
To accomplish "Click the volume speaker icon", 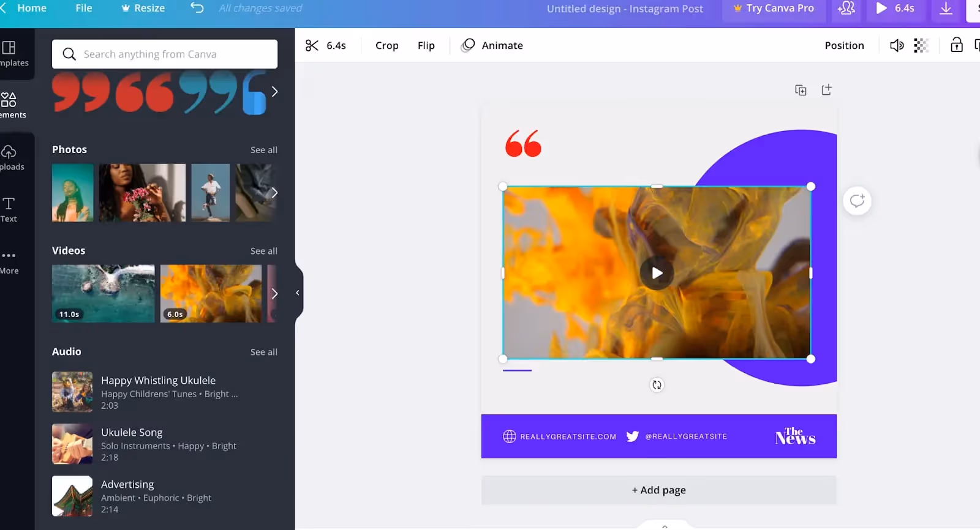I will click(x=897, y=45).
